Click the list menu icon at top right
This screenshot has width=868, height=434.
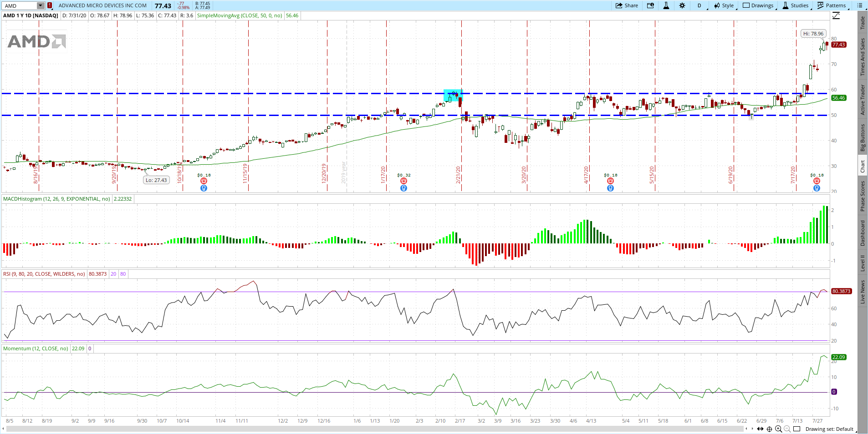(859, 5)
